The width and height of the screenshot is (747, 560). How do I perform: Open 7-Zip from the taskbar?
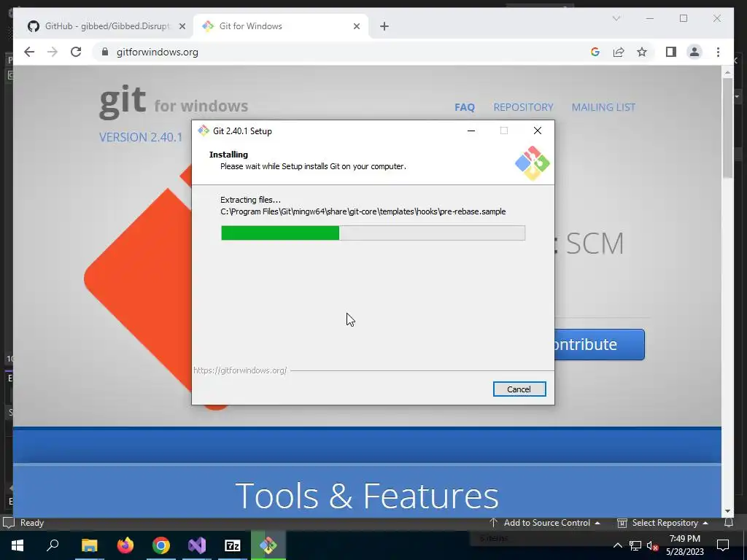point(233,545)
